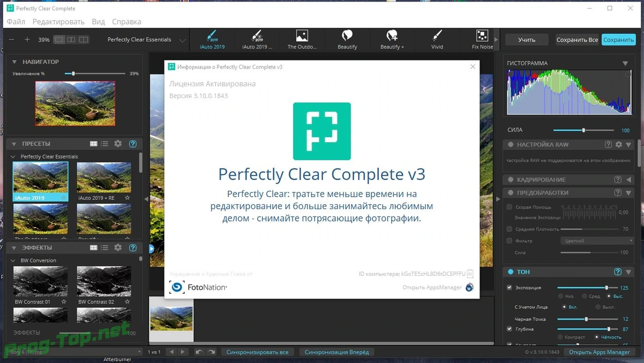
Task: Enable the Средняя Плотность checkbox
Action: 509,229
